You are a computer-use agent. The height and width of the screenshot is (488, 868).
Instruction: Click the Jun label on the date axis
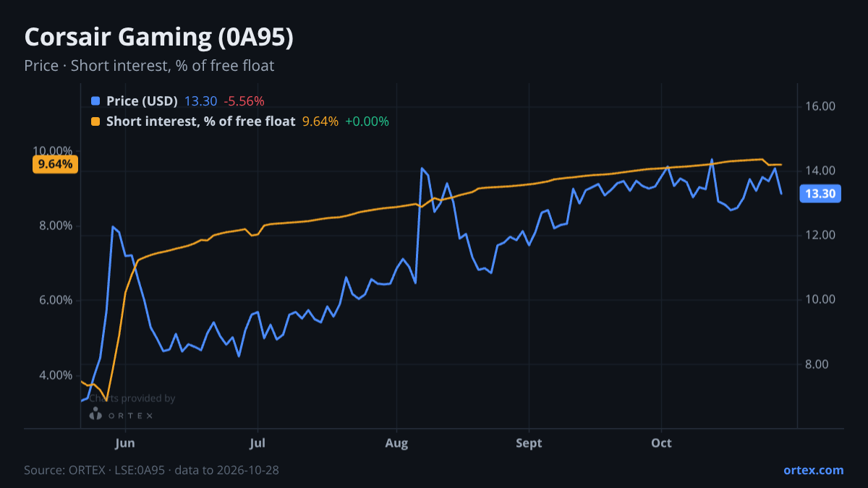[x=125, y=443]
